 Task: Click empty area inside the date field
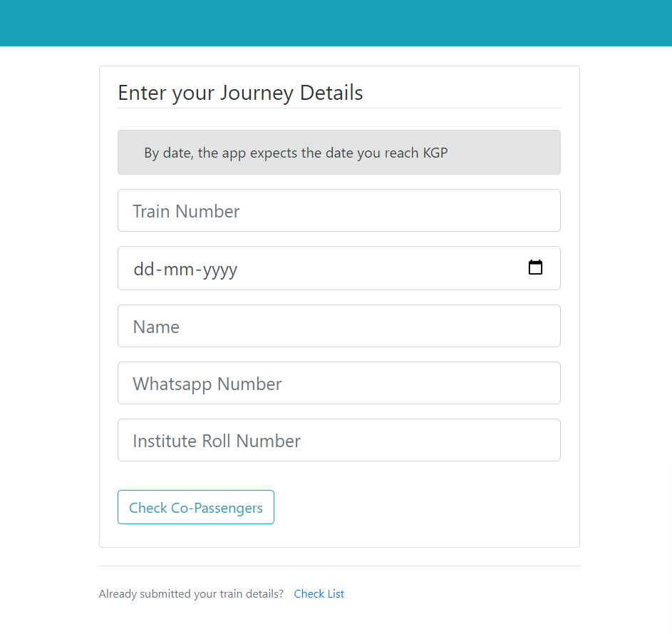click(381, 268)
